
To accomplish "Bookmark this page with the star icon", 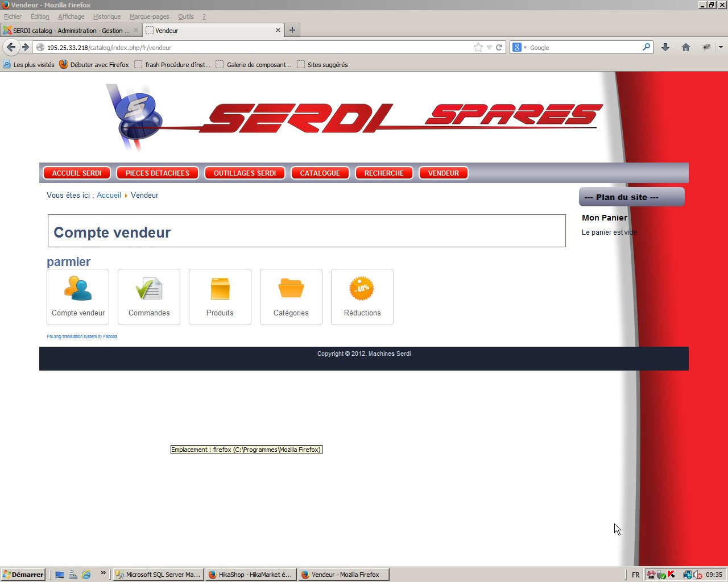I will tap(478, 48).
